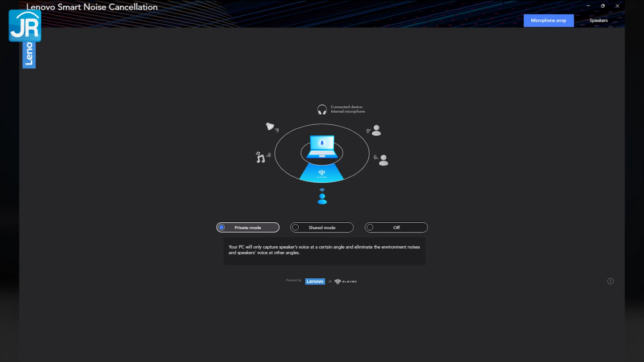This screenshot has width=644, height=362.
Task: Close the Lenovo Smart Noise Cancellation window
Action: (x=618, y=6)
